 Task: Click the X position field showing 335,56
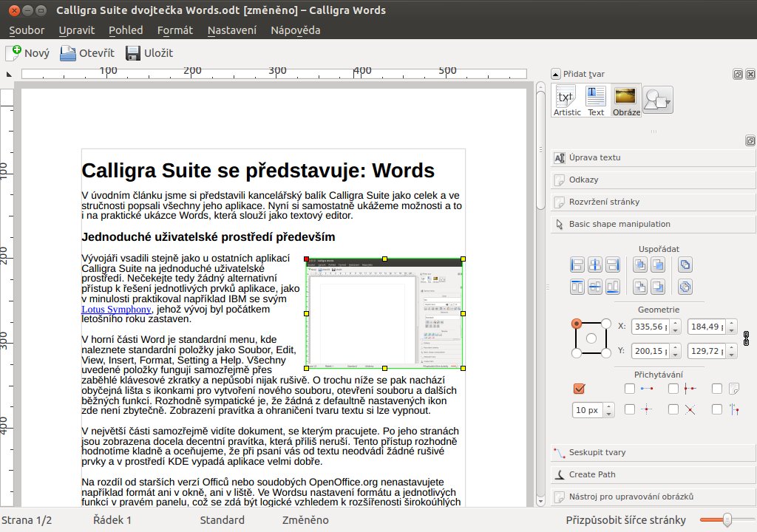[x=651, y=327]
